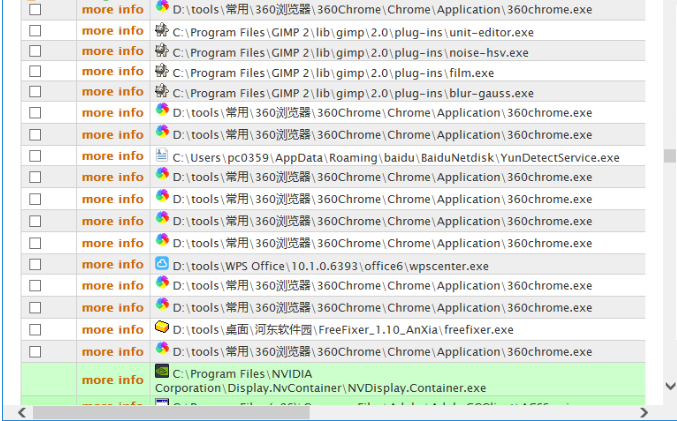Select the blur-gauss.exe checkbox
677x421 pixels.
(x=35, y=92)
